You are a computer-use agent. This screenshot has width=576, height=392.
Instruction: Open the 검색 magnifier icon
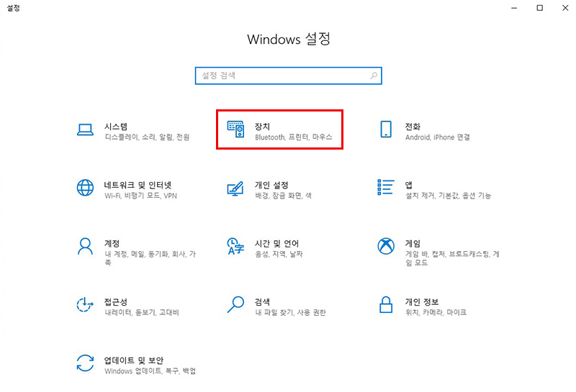[x=235, y=305]
